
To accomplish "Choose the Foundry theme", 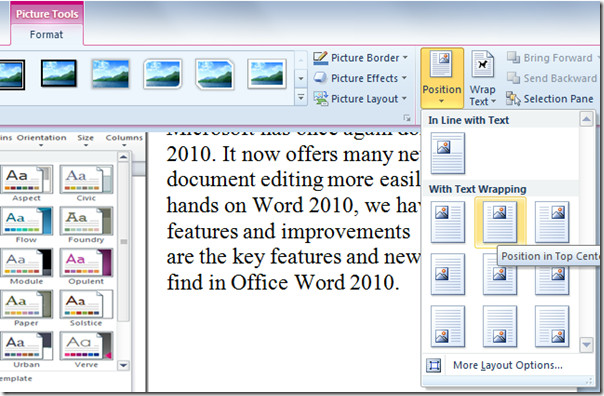I will point(86,225).
